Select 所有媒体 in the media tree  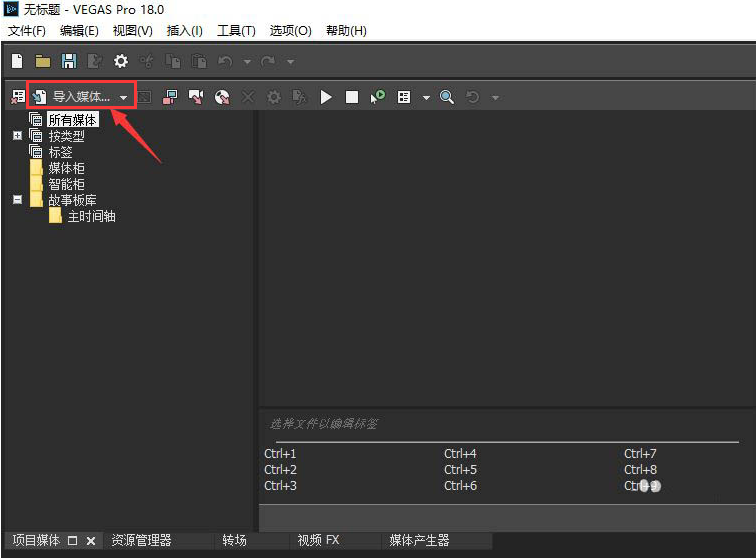coord(73,120)
